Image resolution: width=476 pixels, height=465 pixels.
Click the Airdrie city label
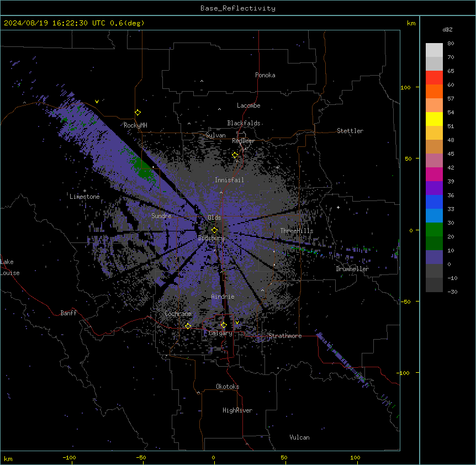(223, 297)
